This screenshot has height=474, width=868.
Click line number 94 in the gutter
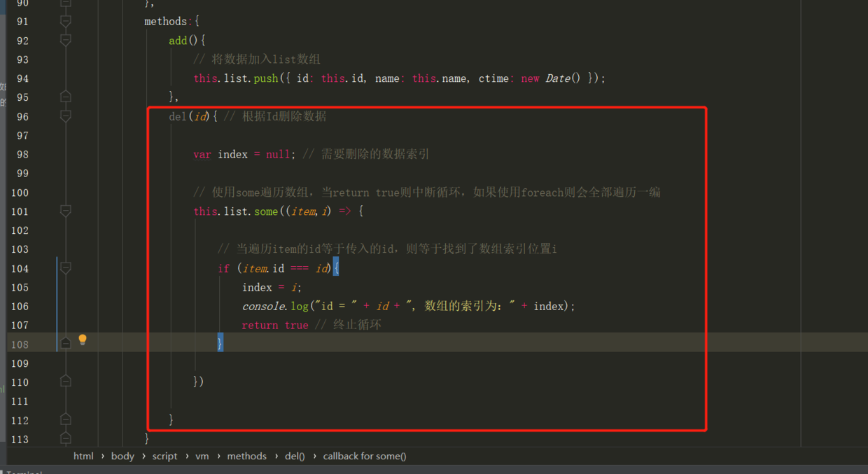click(x=22, y=78)
